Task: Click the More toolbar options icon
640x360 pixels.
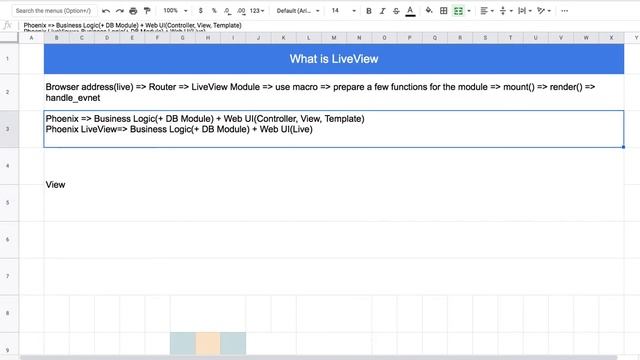Action: pos(564,11)
